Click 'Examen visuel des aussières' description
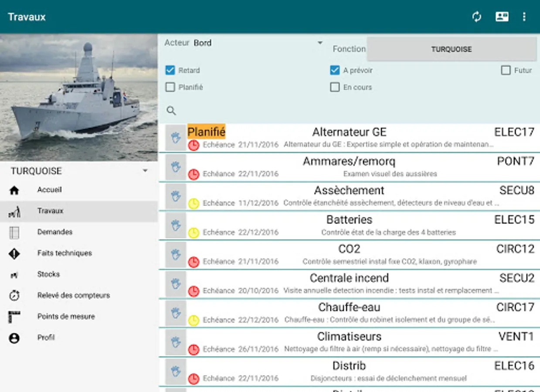540x392 pixels. coord(390,174)
